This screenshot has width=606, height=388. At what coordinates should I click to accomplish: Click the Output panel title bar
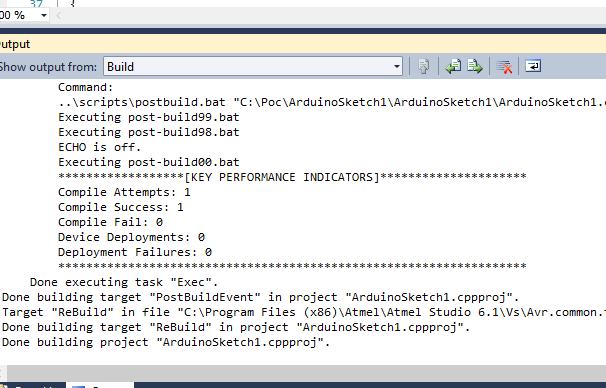click(303, 44)
